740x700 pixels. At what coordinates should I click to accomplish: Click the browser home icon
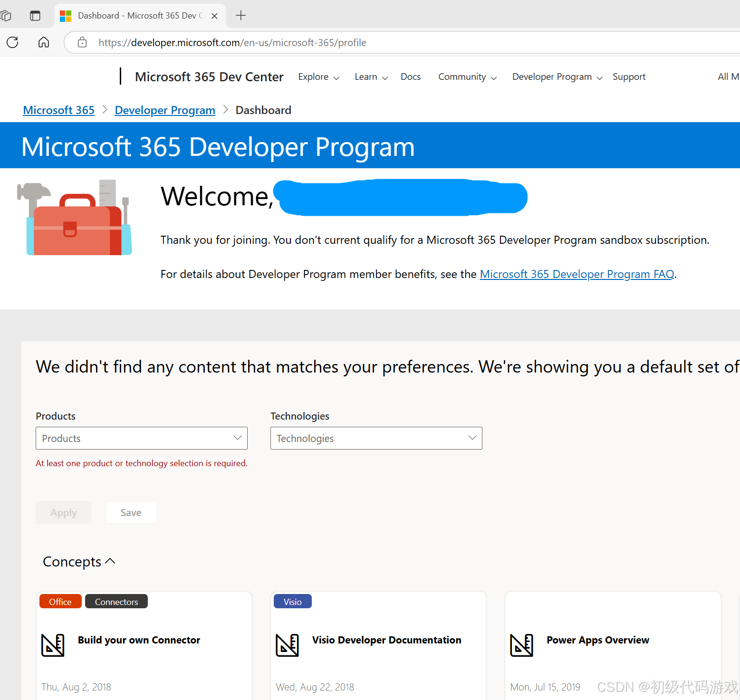click(44, 42)
